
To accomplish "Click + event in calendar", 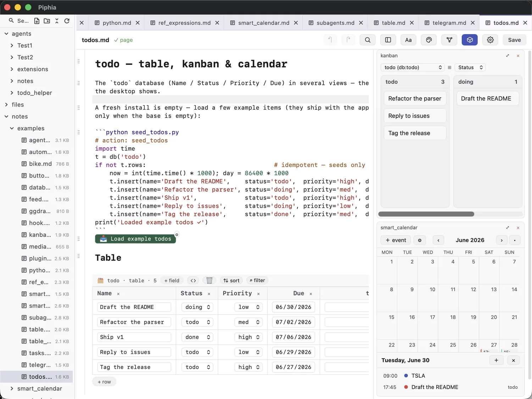I will pos(396,240).
